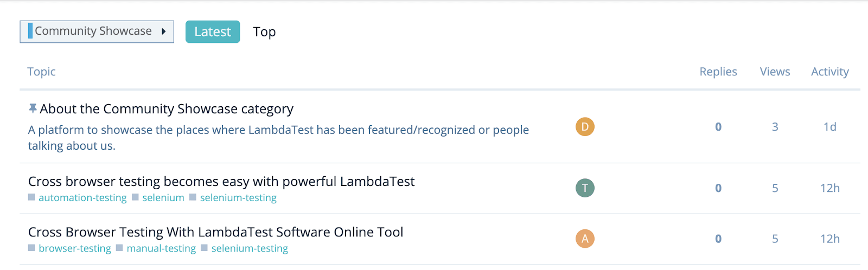Viewport: 868px width, 270px height.
Task: Sort topics by Activity column
Action: (829, 72)
